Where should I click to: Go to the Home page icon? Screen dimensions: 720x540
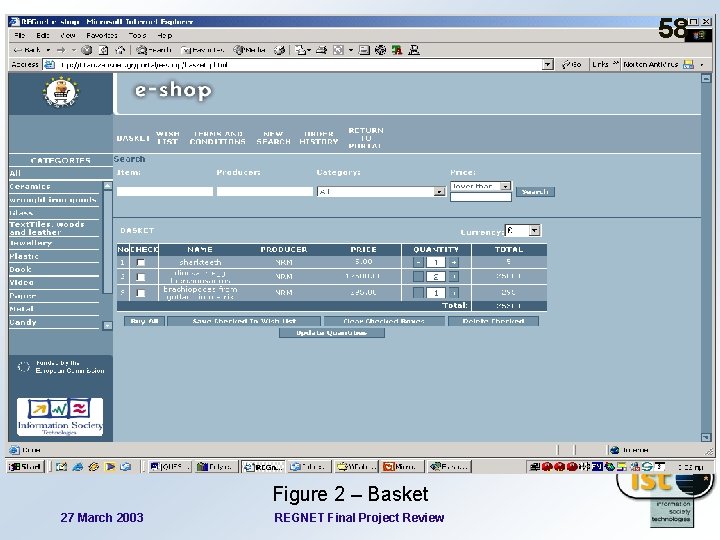pos(120,50)
